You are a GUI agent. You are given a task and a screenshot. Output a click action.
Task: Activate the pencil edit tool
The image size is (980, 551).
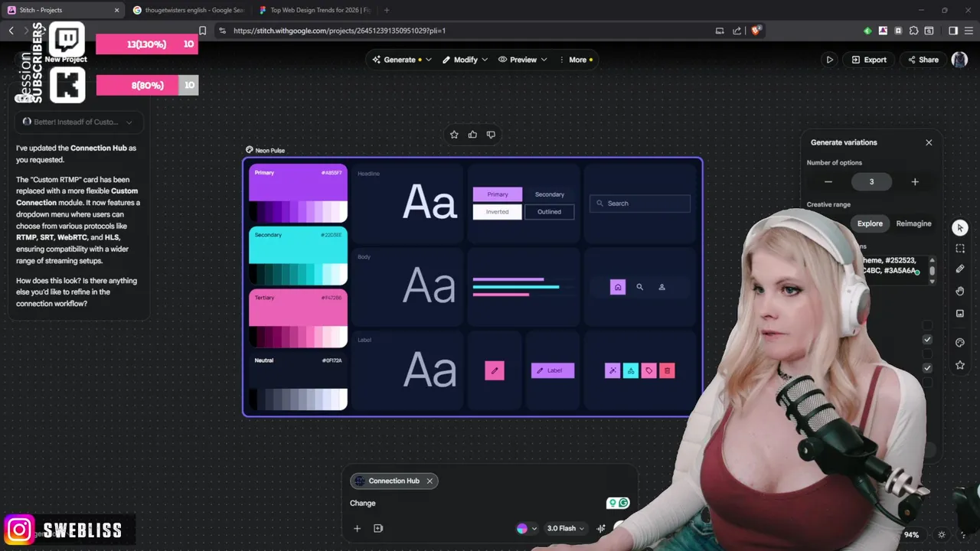pos(960,269)
